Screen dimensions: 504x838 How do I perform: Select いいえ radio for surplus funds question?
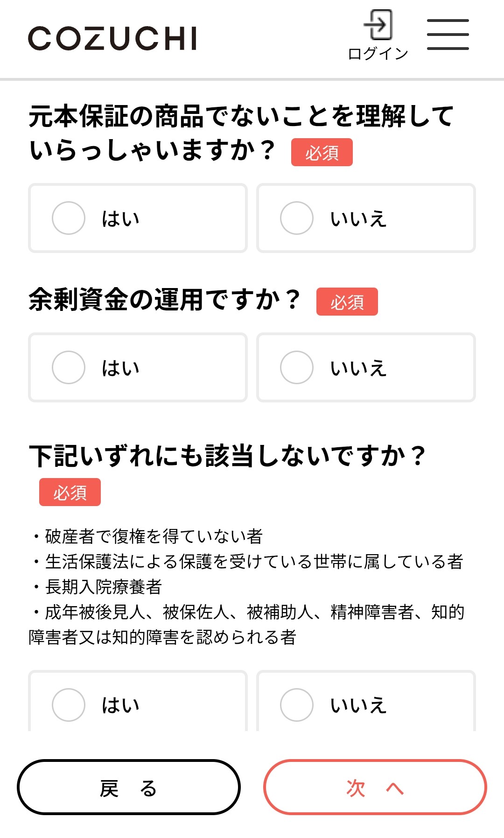pos(297,367)
